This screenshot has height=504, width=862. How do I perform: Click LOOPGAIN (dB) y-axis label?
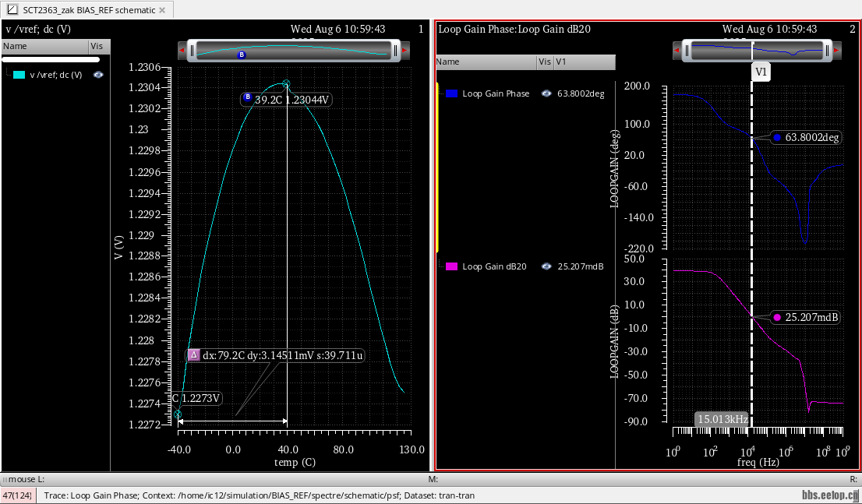(x=614, y=341)
